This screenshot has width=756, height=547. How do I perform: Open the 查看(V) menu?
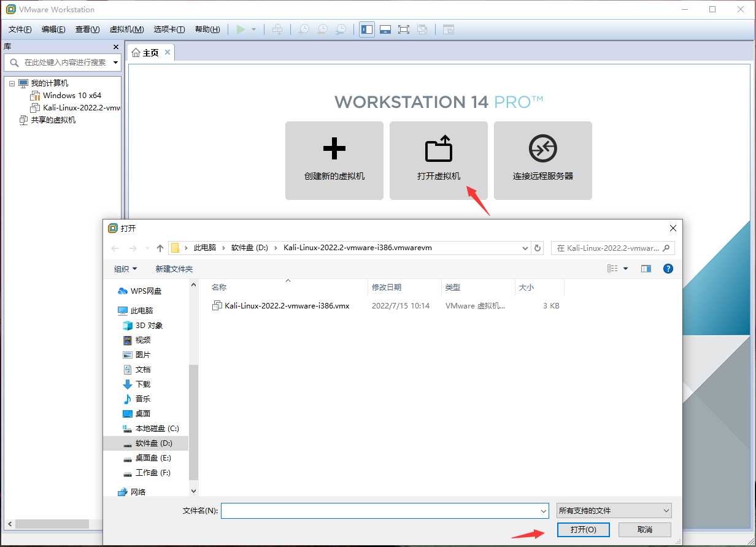pos(88,29)
